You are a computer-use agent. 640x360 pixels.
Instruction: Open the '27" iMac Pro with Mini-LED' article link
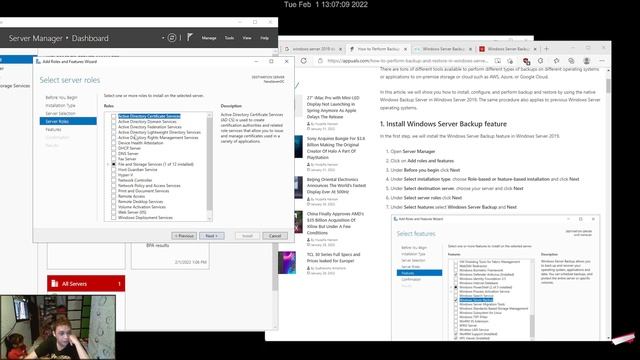pyautogui.click(x=333, y=107)
